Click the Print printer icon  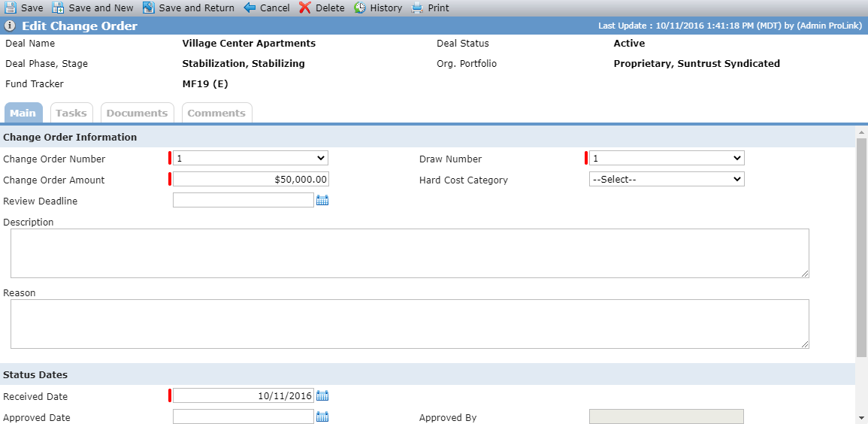417,8
